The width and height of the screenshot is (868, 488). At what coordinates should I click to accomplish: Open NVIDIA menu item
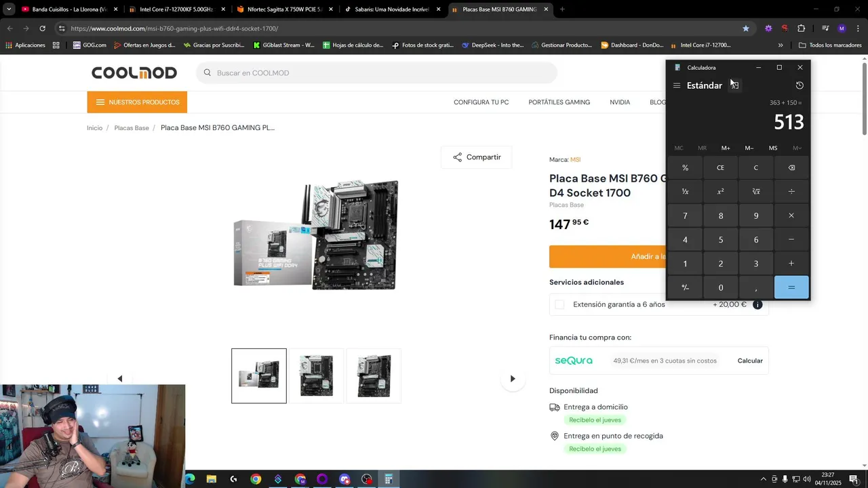point(620,102)
